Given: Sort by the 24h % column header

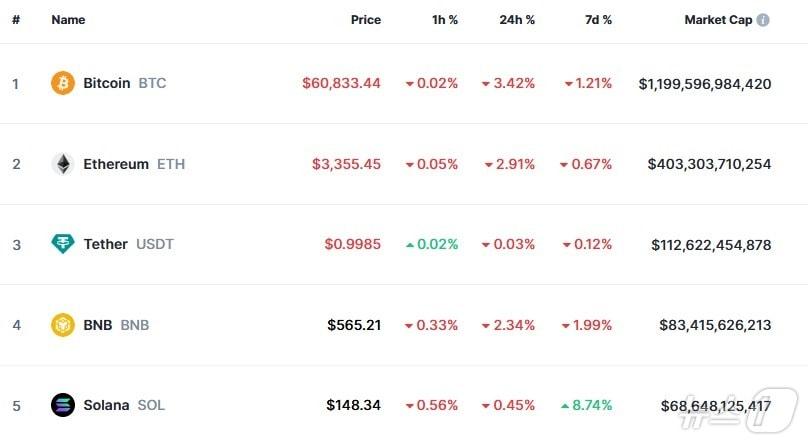Looking at the screenshot, I should [x=517, y=20].
